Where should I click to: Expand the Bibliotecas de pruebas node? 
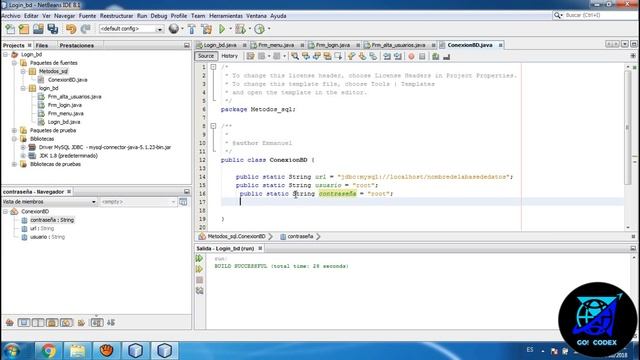[14, 164]
